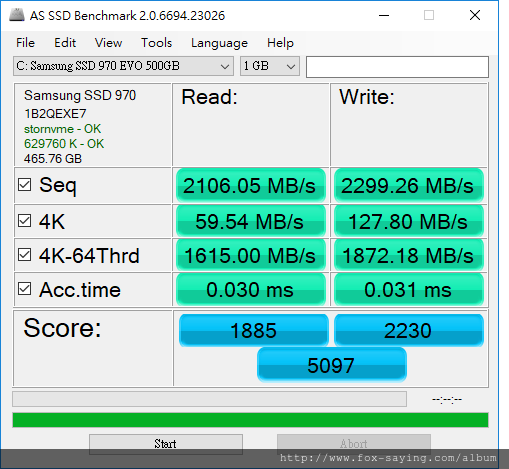Click Seq read result 2106.05 MB/s
509x469 pixels.
point(251,185)
